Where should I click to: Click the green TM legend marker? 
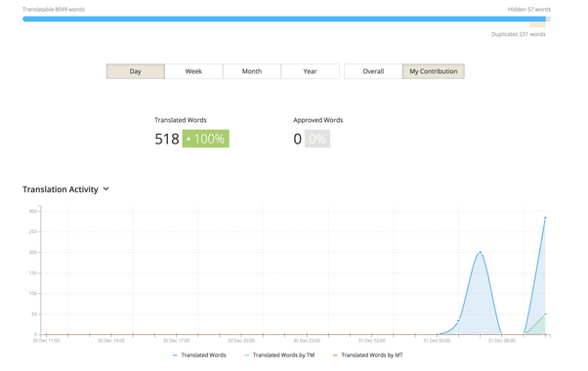[246, 355]
